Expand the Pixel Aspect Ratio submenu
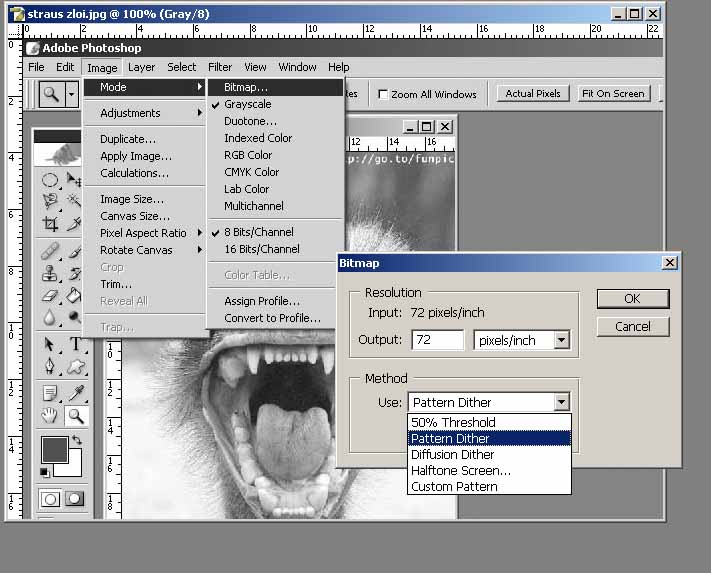Viewport: 711px width, 573px height. (144, 233)
